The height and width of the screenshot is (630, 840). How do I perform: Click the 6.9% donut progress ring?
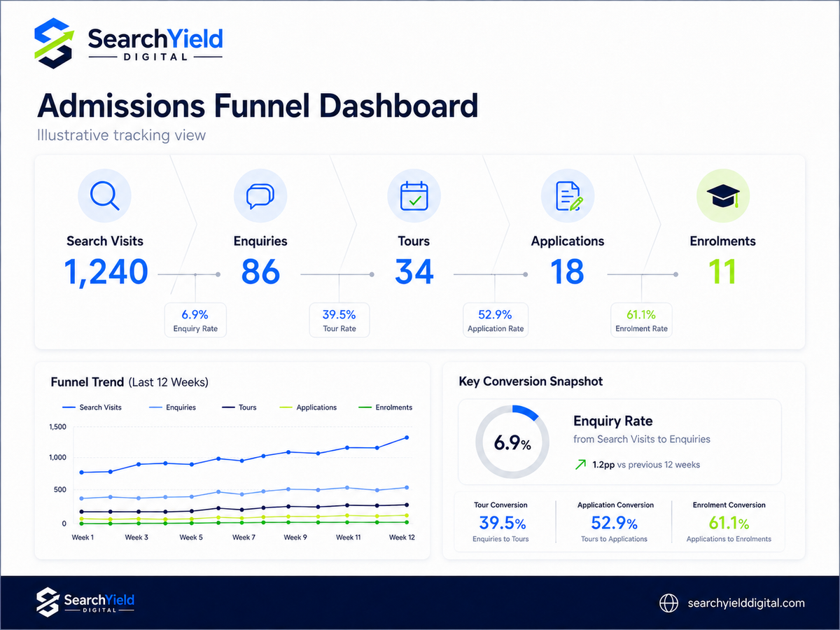pos(512,442)
